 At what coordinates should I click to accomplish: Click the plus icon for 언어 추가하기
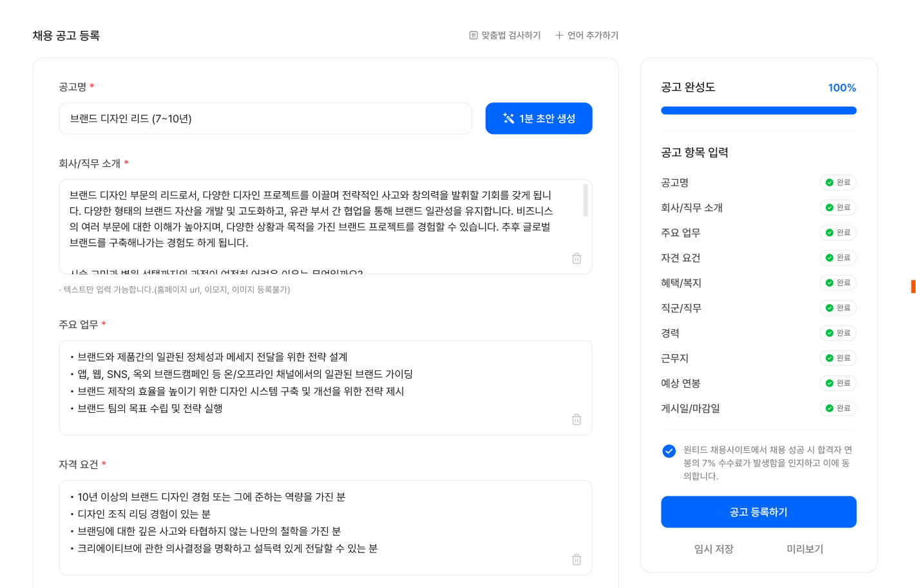559,35
